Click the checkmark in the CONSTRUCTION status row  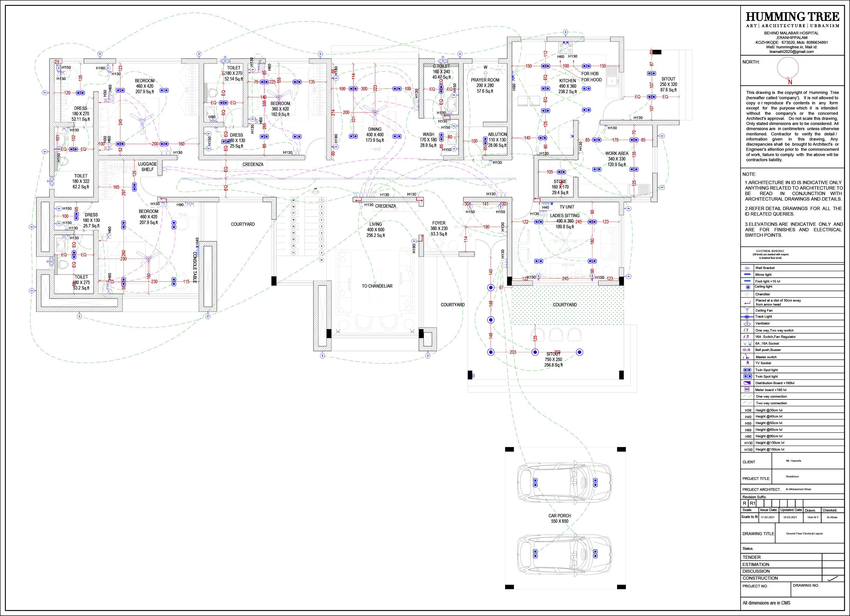click(x=833, y=578)
